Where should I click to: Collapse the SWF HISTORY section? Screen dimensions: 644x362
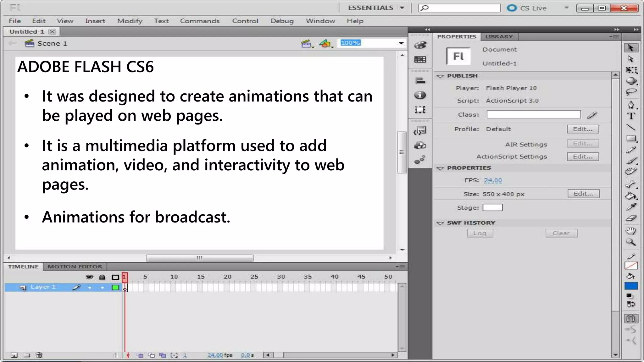click(x=440, y=223)
